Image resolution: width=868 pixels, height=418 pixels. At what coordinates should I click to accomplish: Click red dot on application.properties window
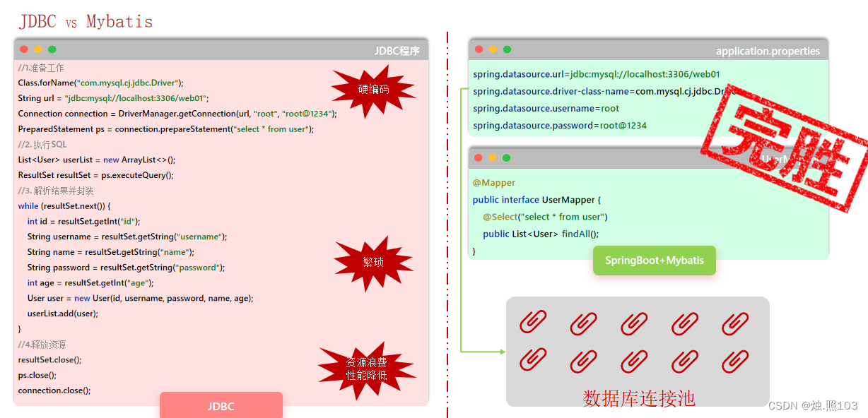(x=479, y=49)
